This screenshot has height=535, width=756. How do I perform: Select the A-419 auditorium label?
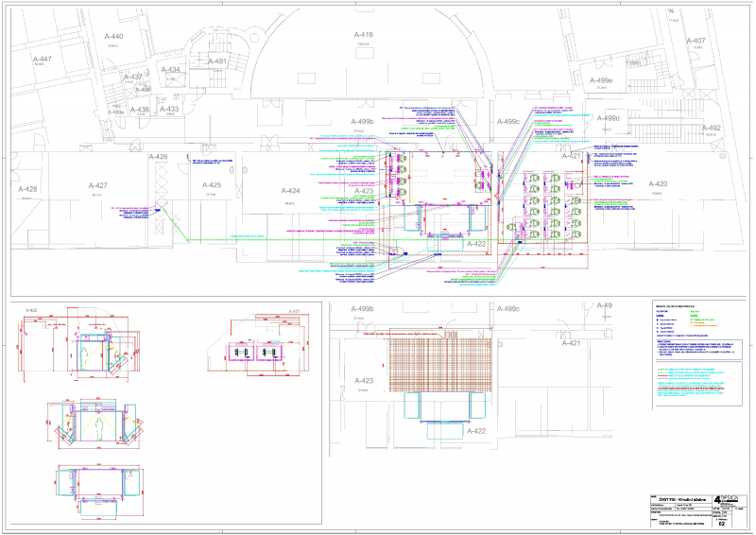tap(364, 35)
